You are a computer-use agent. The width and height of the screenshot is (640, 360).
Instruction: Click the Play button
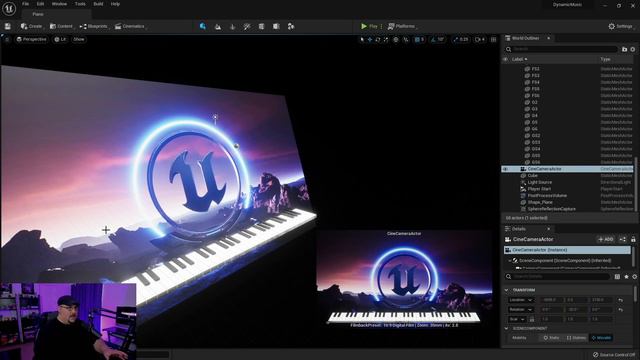369,27
